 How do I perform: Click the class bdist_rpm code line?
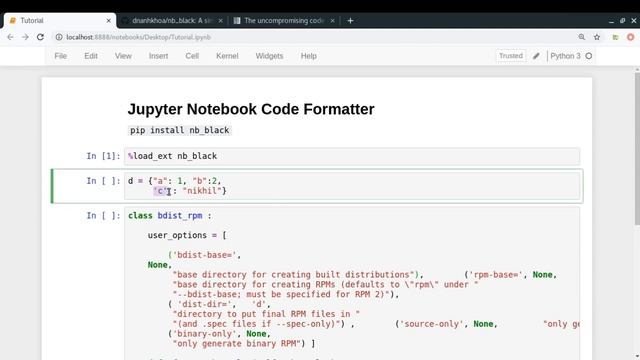[170, 216]
